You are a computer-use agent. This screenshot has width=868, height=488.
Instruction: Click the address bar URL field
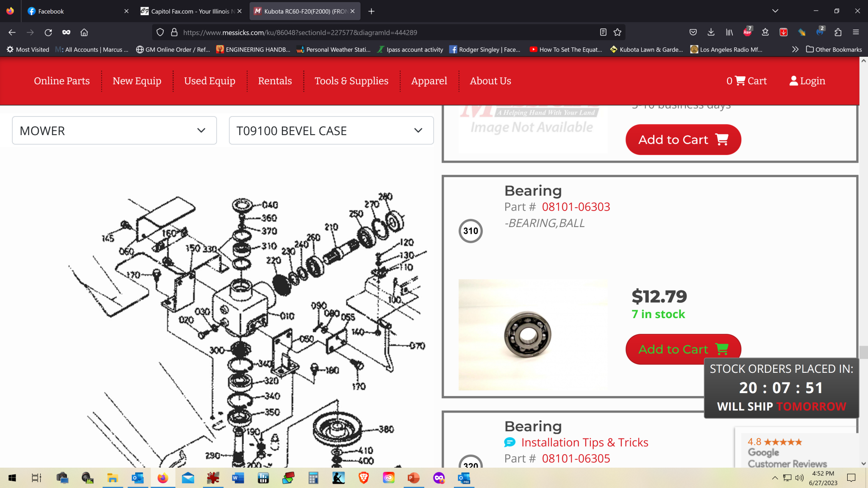point(300,33)
